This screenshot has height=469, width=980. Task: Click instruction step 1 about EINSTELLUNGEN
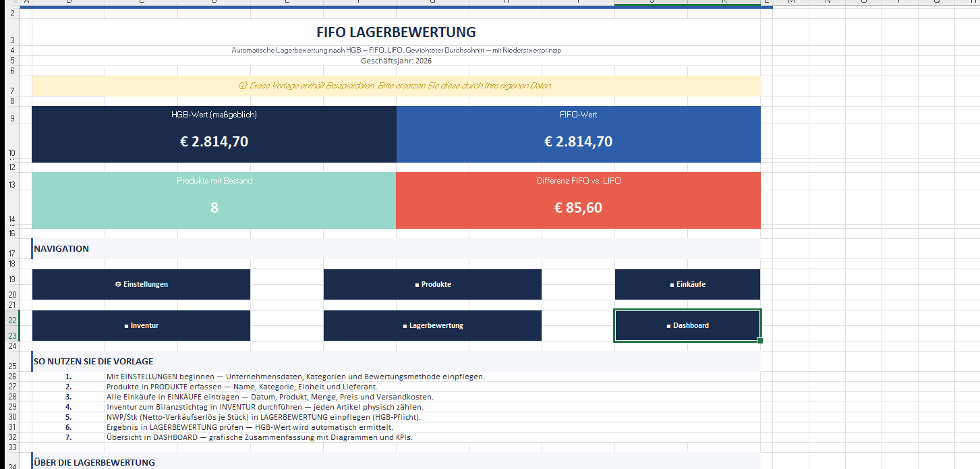tap(295, 377)
